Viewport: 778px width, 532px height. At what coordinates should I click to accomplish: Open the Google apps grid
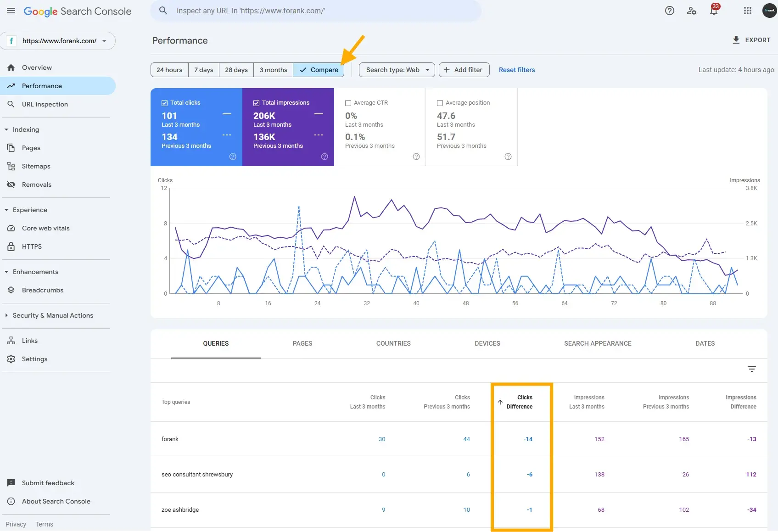(x=747, y=11)
